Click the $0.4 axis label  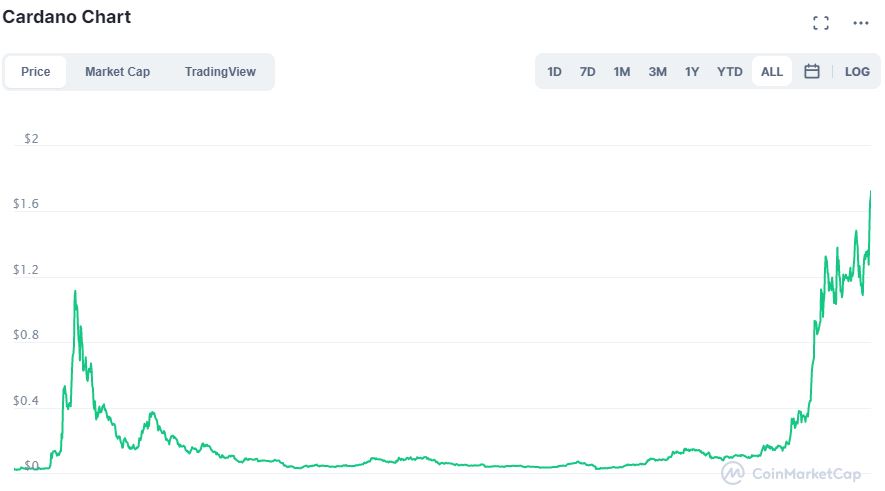(x=26, y=401)
